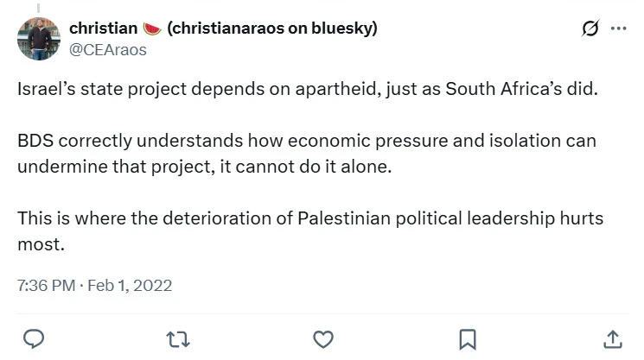
Task: Click the final word "most." of the tweet
Action: (40, 243)
